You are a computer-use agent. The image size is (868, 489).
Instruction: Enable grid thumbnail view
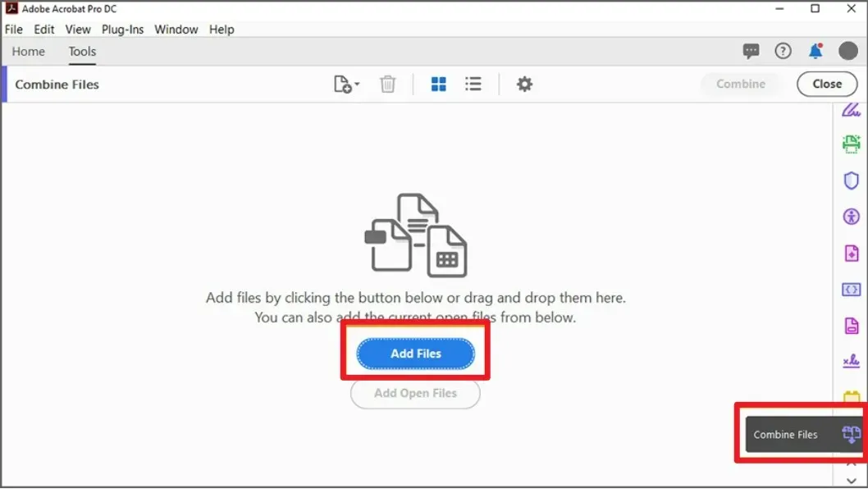tap(439, 84)
